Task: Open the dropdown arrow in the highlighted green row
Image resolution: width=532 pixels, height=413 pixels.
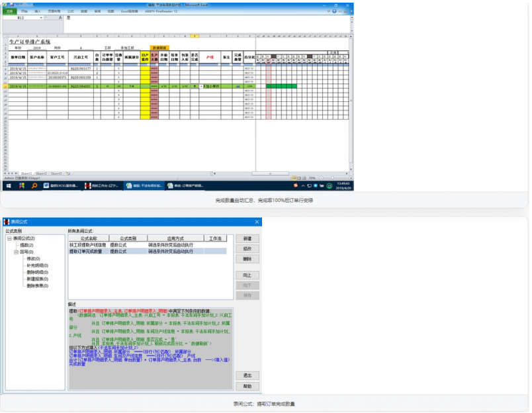Action: pos(201,86)
